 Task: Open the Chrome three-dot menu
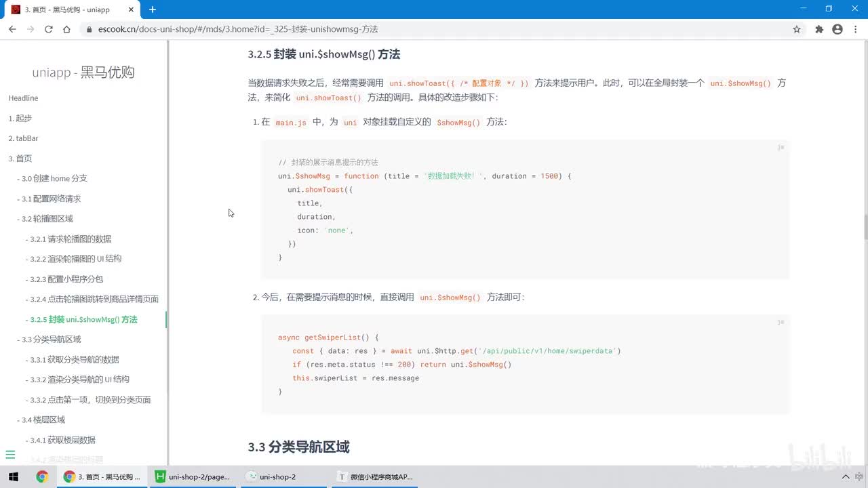855,29
